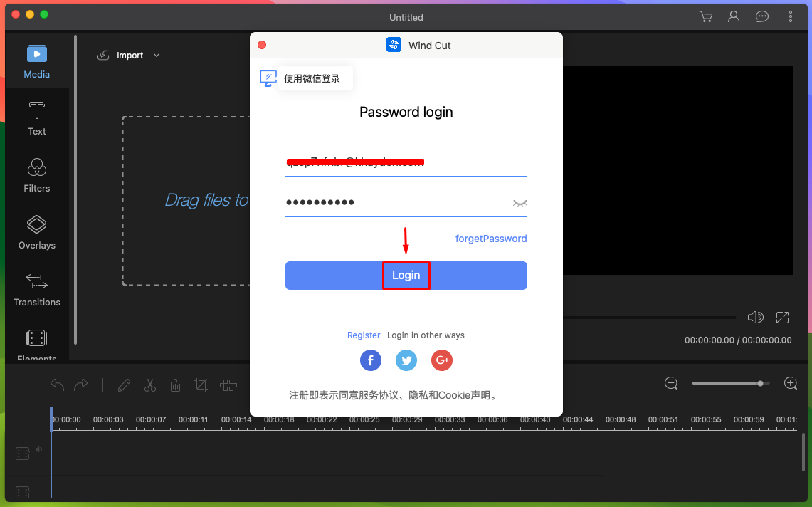Click the undo arrow icon
The image size is (812, 507).
(57, 385)
